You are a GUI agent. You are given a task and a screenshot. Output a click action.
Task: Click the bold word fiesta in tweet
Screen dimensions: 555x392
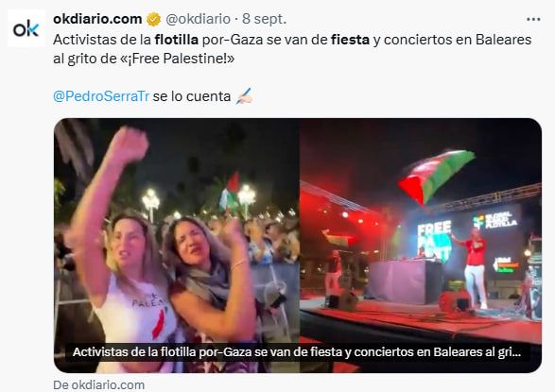coord(350,40)
